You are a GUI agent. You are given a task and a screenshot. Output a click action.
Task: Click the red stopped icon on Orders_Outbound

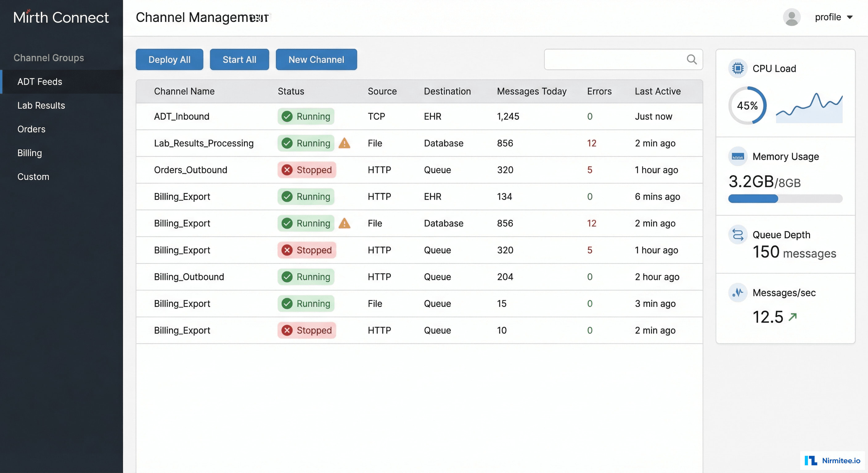287,170
